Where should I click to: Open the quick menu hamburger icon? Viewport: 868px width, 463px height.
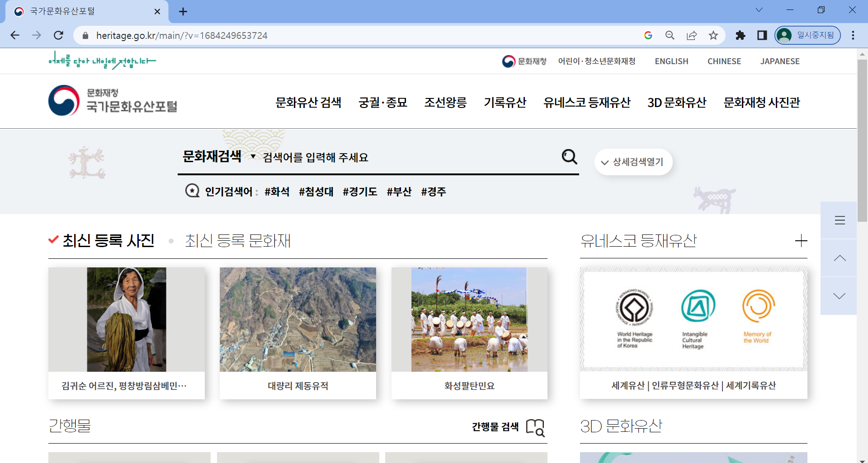(840, 220)
